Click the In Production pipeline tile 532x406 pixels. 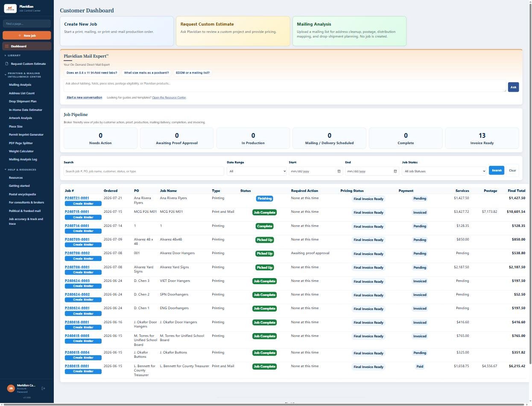253,138
